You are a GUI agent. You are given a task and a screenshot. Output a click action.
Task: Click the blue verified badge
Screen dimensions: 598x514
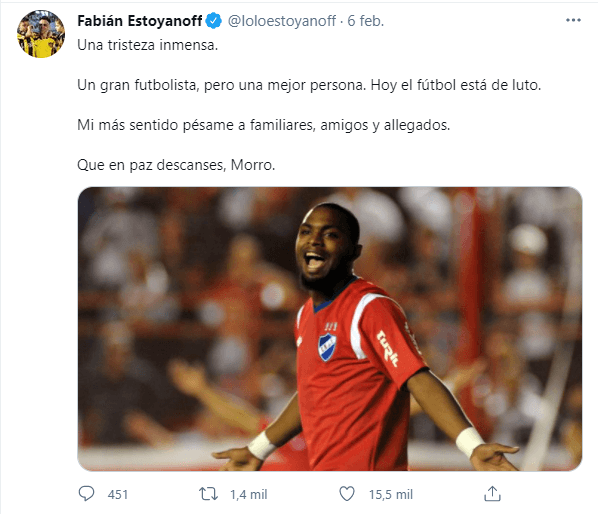pyautogui.click(x=214, y=21)
